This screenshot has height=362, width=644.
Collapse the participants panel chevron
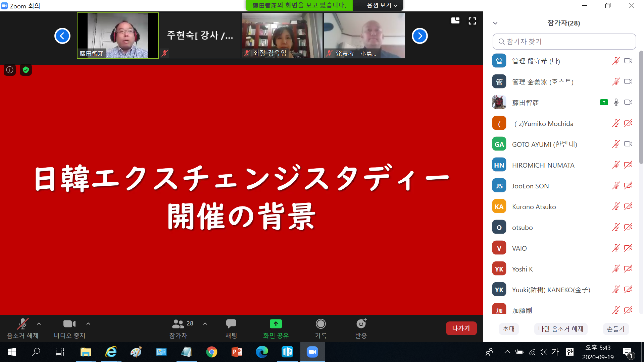tap(495, 23)
